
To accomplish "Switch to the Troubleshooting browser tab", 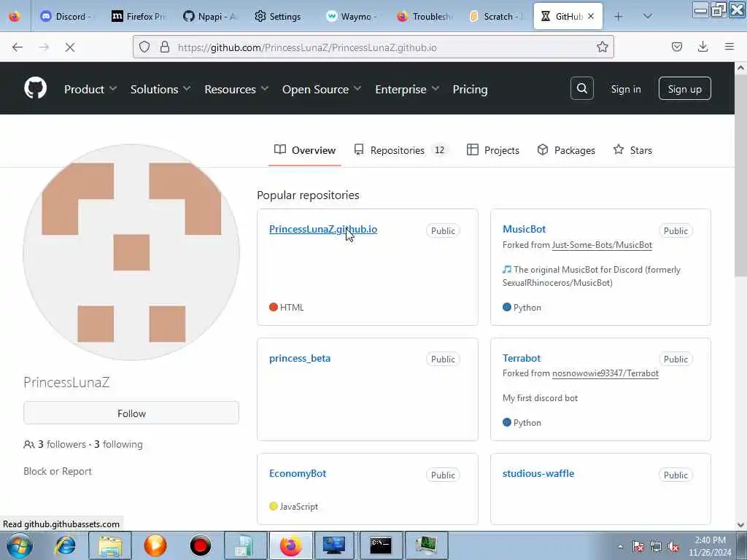I will point(425,16).
